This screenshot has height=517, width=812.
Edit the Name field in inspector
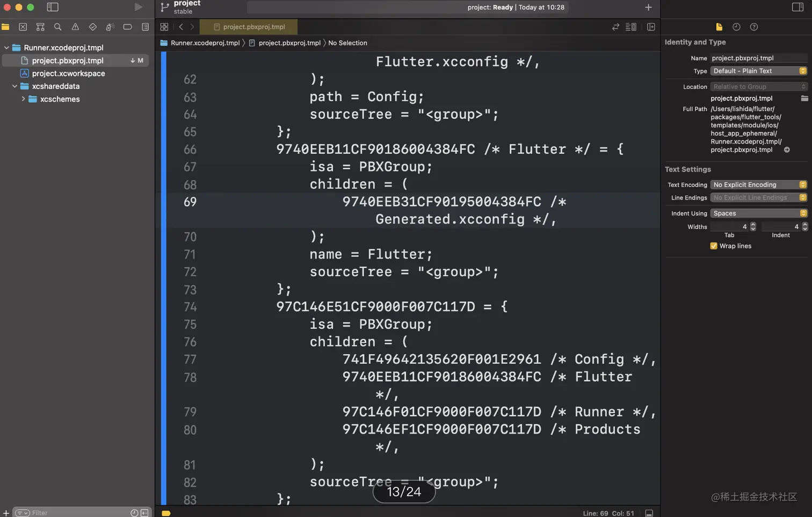[x=758, y=58]
